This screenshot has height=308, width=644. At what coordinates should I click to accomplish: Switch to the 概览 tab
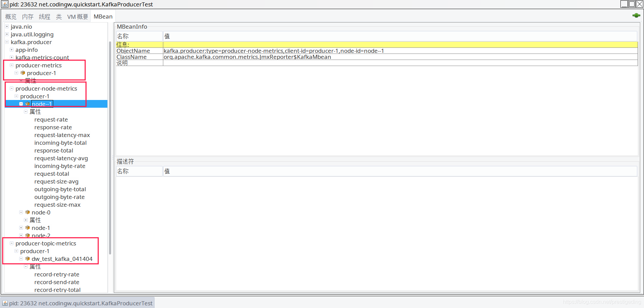point(11,16)
